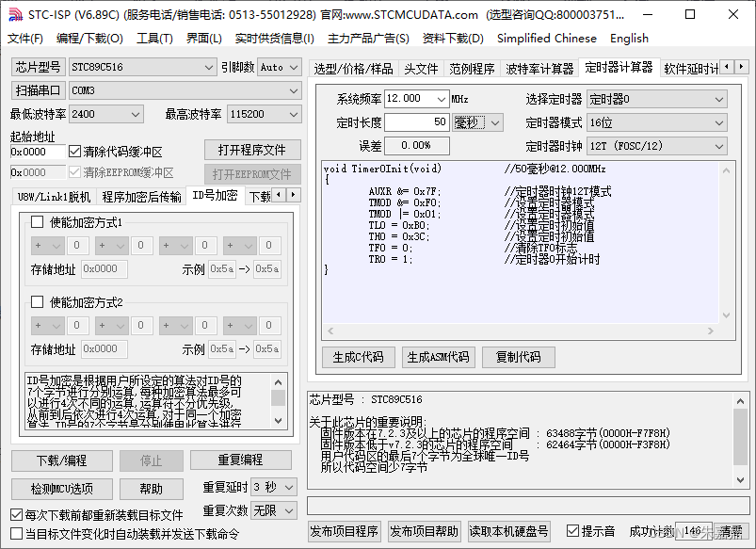The width and height of the screenshot is (756, 549).
Task: Open 主力产品广告(S) menu
Action: tap(368, 38)
